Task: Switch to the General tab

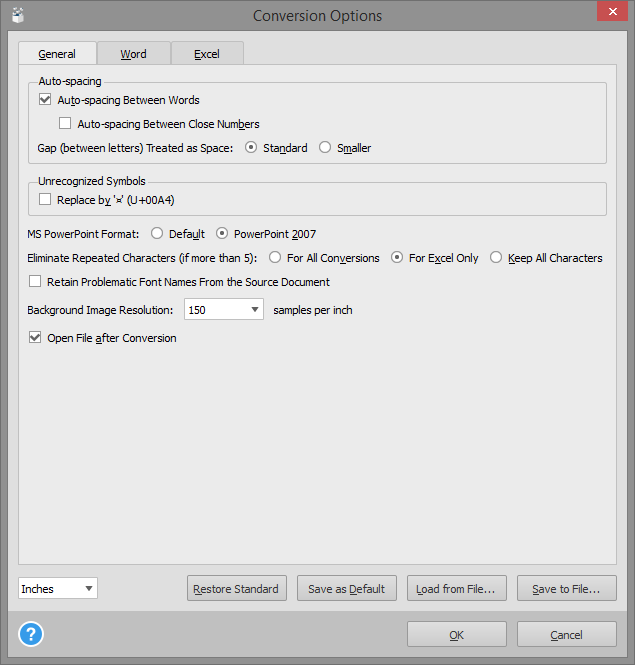Action: tap(57, 54)
